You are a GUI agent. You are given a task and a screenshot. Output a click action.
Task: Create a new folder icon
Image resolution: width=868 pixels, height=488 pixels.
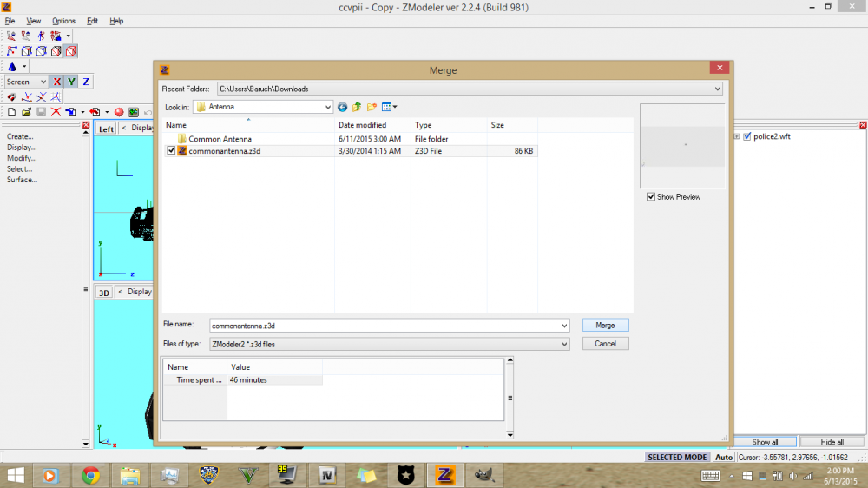click(x=372, y=107)
